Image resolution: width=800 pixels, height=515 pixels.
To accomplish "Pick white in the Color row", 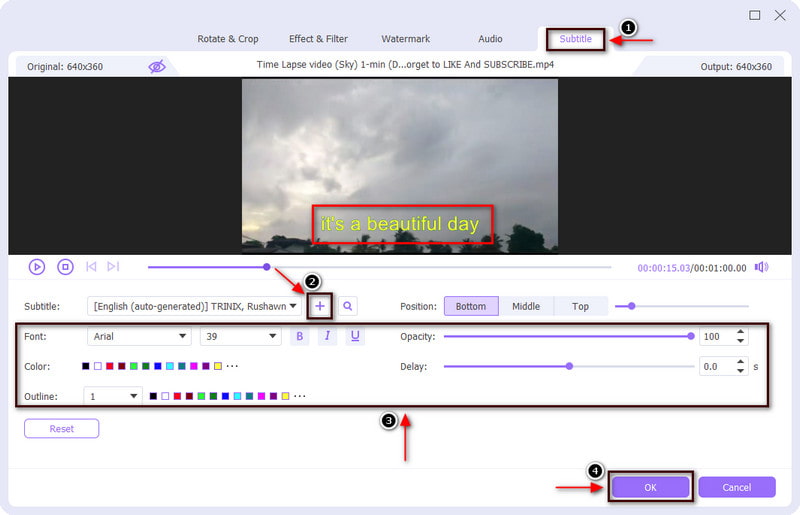I will (97, 366).
